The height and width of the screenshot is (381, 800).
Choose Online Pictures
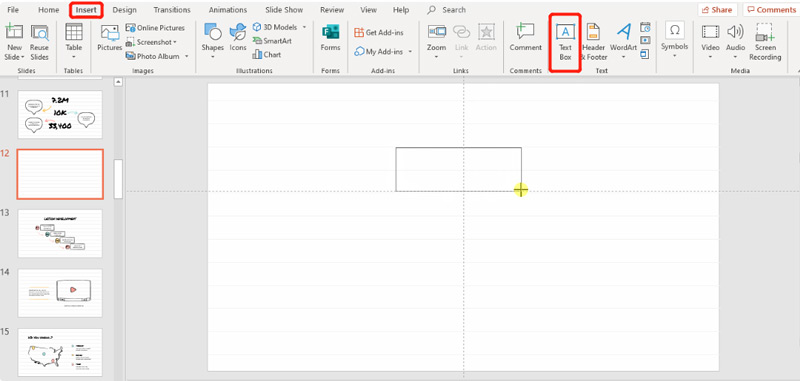pos(155,28)
